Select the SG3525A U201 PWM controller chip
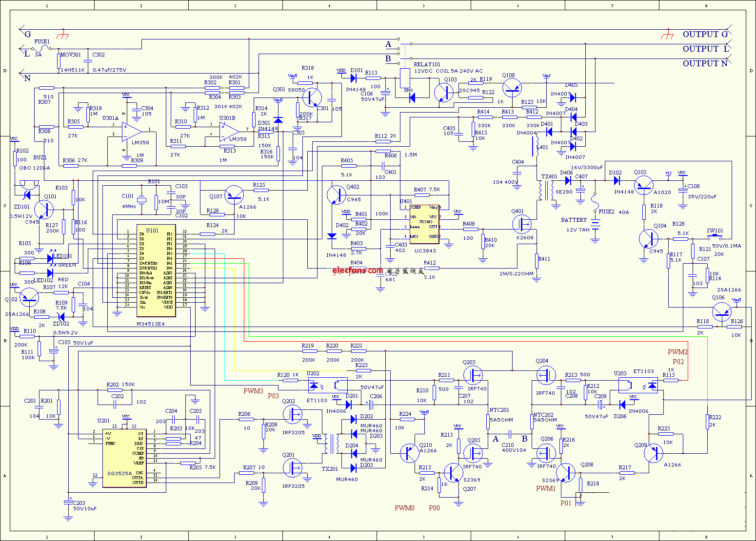Viewport: 756px width, 541px height. point(124,458)
